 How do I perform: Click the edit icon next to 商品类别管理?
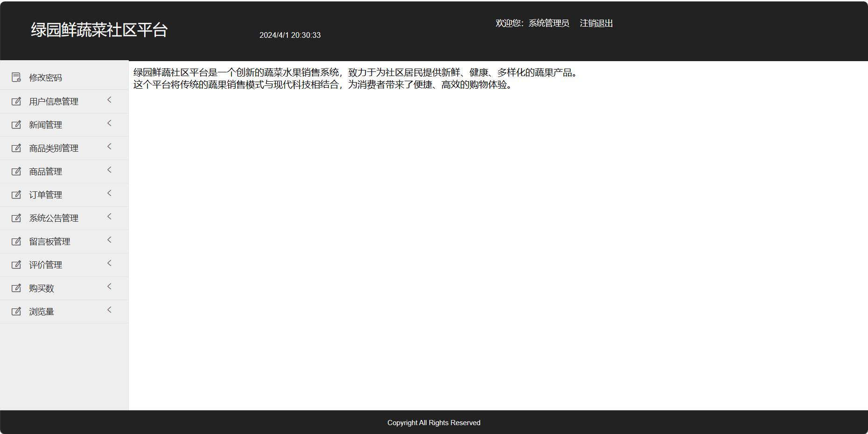tap(16, 148)
